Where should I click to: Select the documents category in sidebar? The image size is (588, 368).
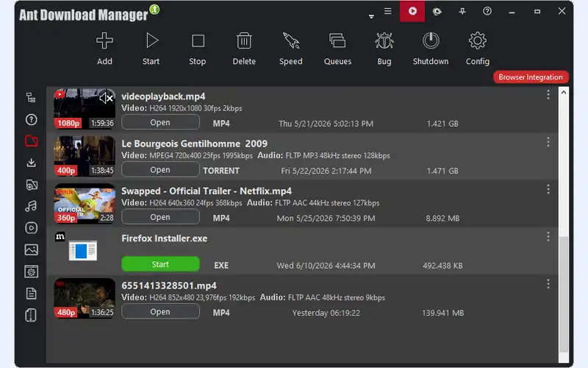click(31, 293)
